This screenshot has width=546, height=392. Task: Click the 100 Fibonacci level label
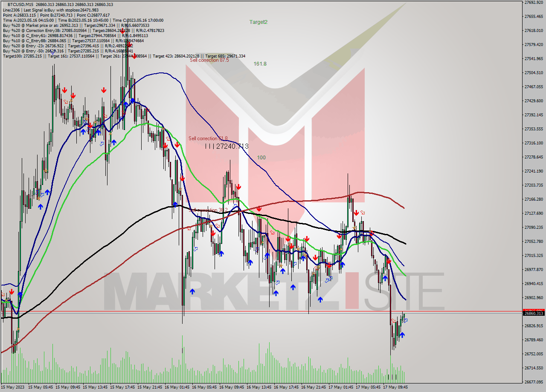(x=261, y=157)
